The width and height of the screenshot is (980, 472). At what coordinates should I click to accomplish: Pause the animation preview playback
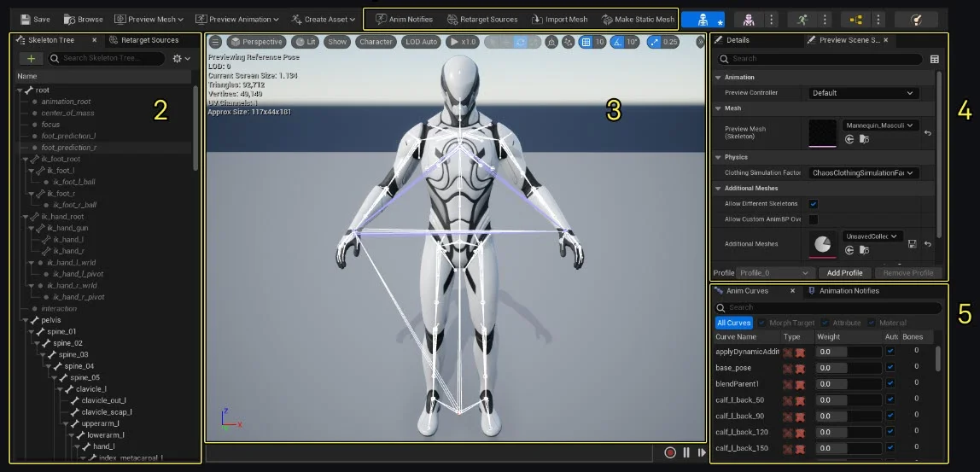click(x=685, y=452)
